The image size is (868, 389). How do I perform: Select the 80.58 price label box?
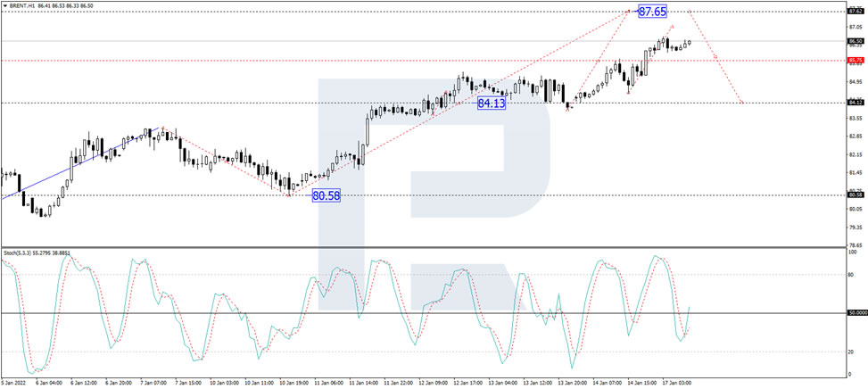326,195
